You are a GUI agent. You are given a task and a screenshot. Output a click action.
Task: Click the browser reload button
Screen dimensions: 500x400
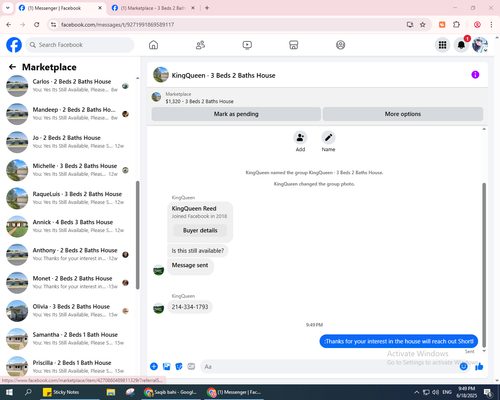coord(37,25)
